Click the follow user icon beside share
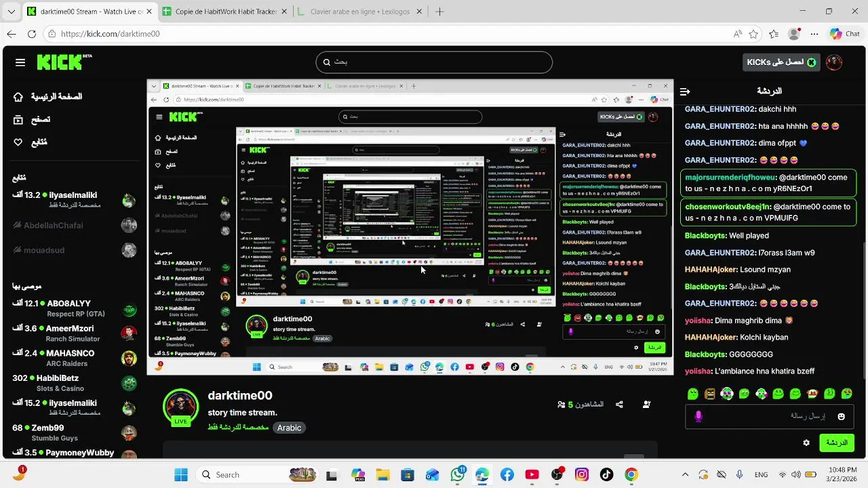 pyautogui.click(x=646, y=405)
